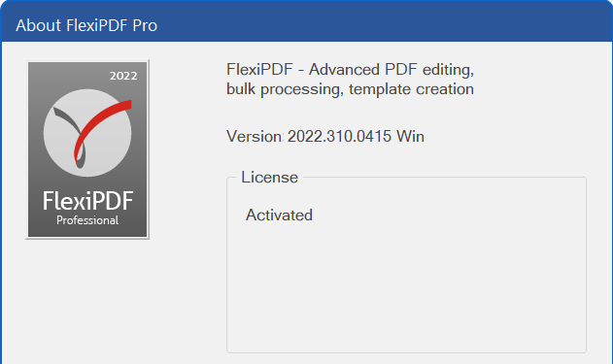Click the "About FlexiPDF Pro" window title
Screen dimensions: 613x364
(x=86, y=26)
